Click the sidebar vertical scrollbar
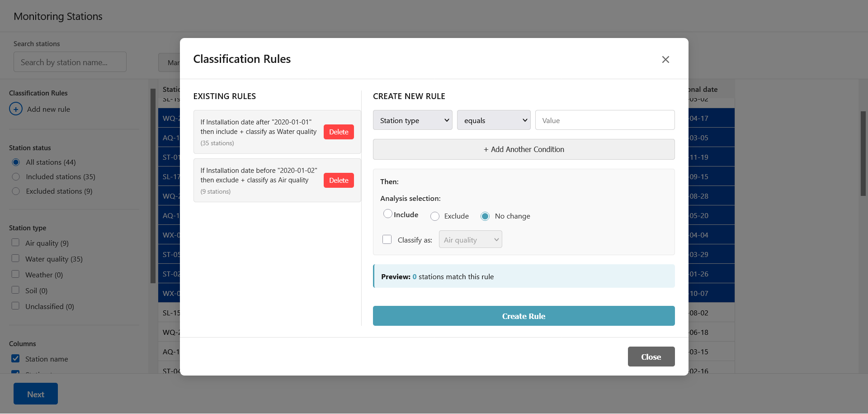This screenshot has height=414, width=868. [153, 186]
